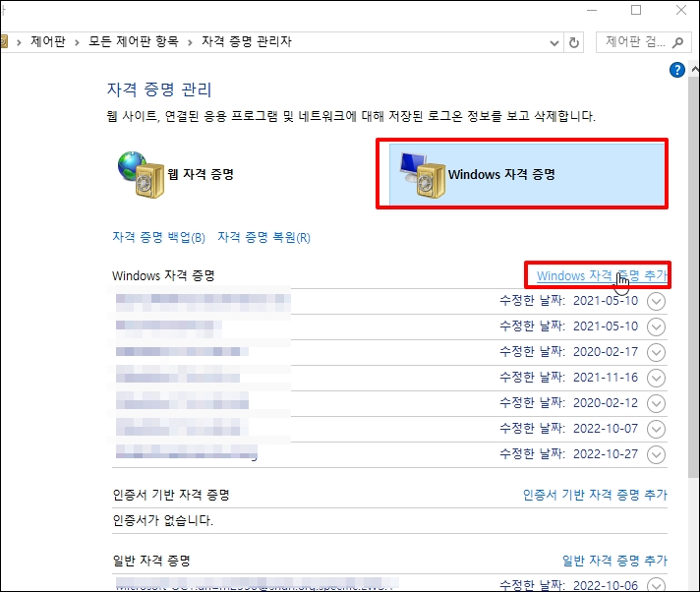Open the blue help question mark icon
Image resolution: width=700 pixels, height=592 pixels.
(x=676, y=70)
